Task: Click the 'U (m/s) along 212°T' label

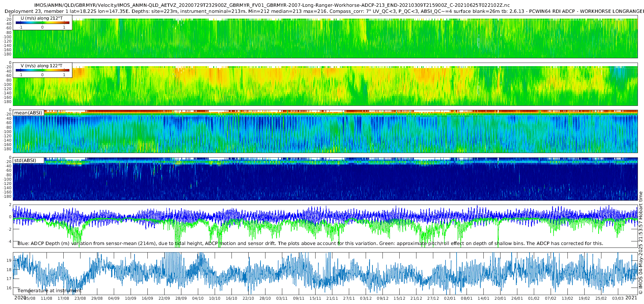Action: 42,18
